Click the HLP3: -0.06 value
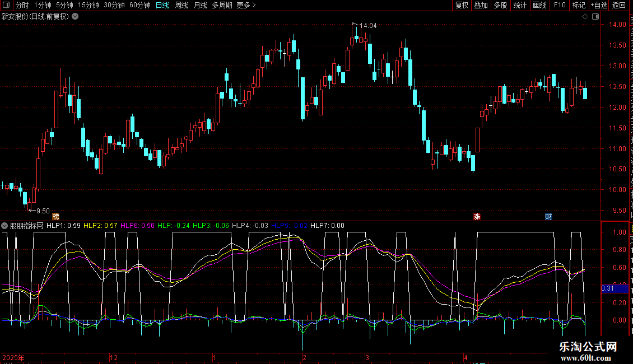This screenshot has width=633, height=364. (x=211, y=226)
